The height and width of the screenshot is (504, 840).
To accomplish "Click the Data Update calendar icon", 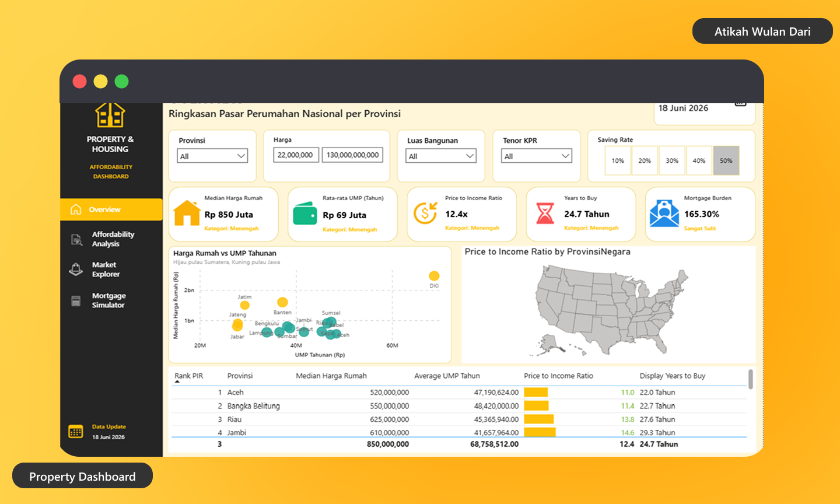I will click(76, 432).
